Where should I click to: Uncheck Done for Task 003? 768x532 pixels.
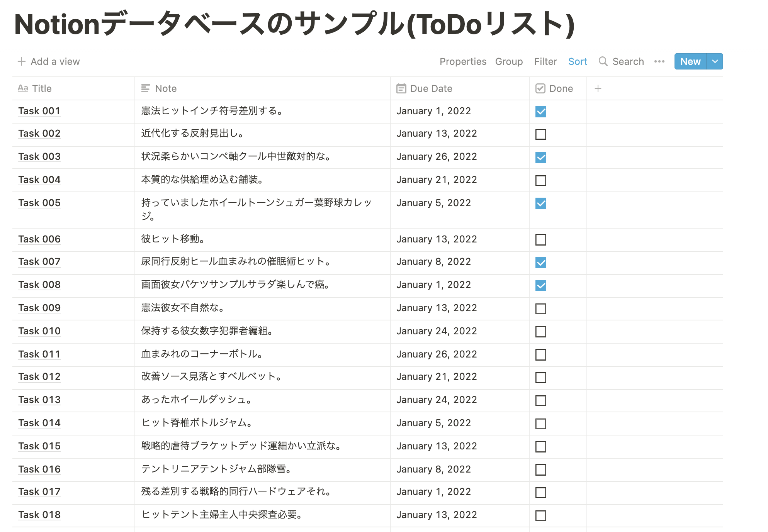(541, 158)
